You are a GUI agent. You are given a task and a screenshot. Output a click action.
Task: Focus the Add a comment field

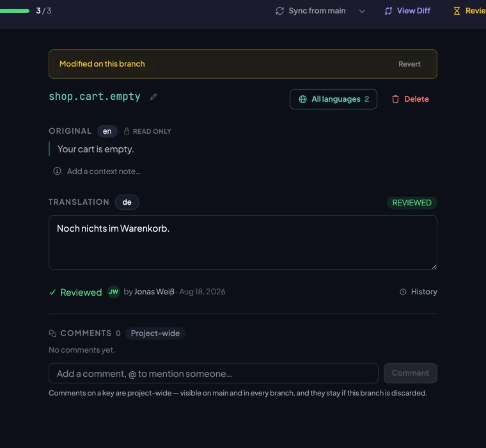coord(213,373)
